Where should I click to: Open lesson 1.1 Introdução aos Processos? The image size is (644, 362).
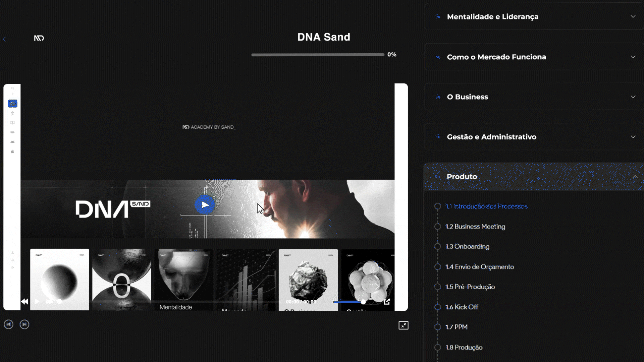(x=486, y=206)
